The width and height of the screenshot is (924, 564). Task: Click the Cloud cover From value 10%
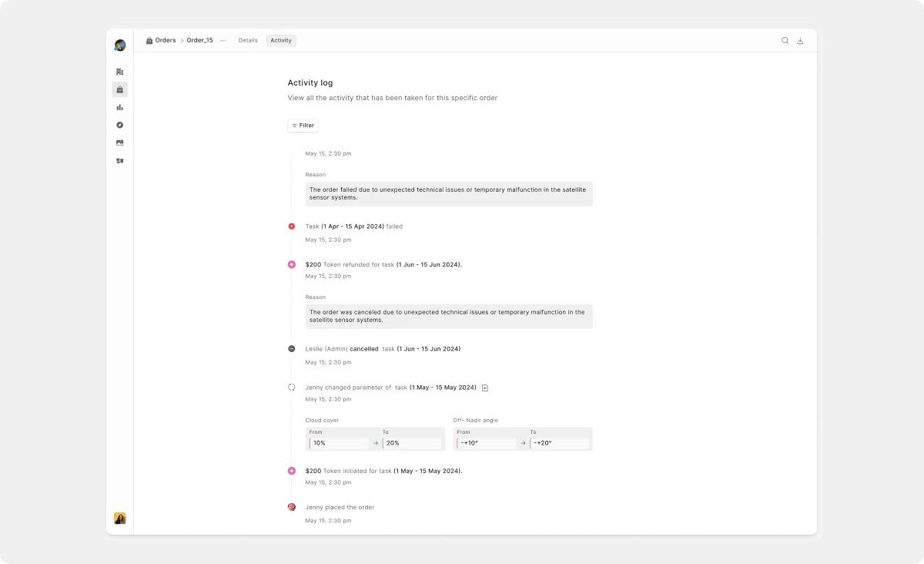click(340, 443)
